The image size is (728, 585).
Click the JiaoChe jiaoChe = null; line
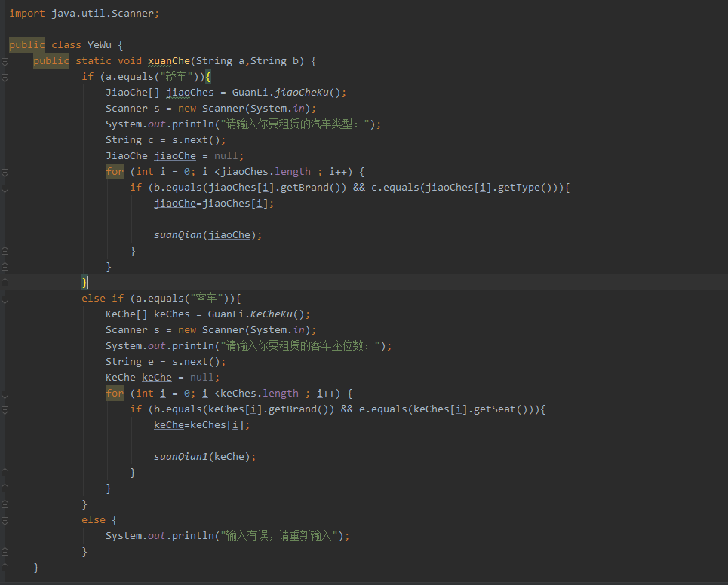coord(174,156)
